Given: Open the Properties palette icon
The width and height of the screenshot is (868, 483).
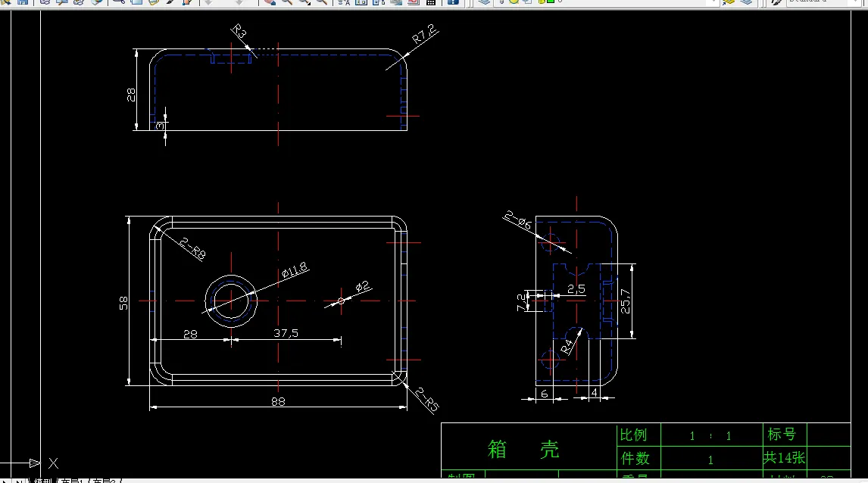Looking at the screenshot, I should (x=344, y=2).
